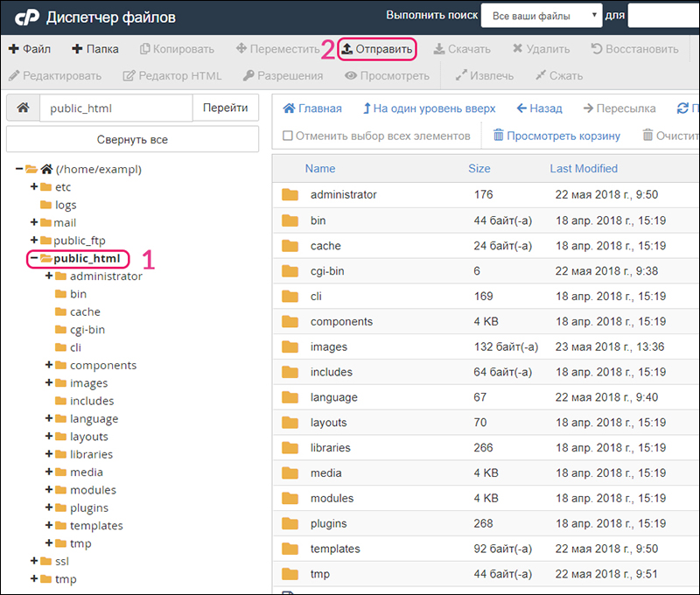The width and height of the screenshot is (700, 595).
Task: Go to Главная in file pane
Action: (x=311, y=108)
